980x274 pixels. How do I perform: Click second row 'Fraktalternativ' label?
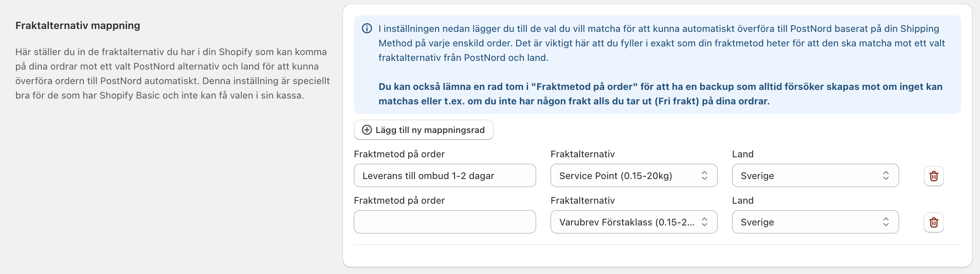[583, 200]
